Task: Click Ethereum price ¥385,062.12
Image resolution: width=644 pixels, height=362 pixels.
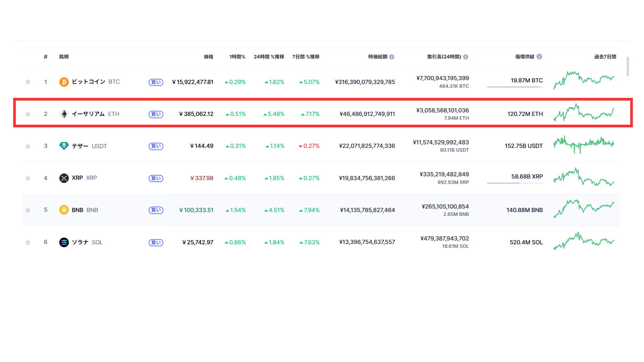Action: [x=196, y=114]
